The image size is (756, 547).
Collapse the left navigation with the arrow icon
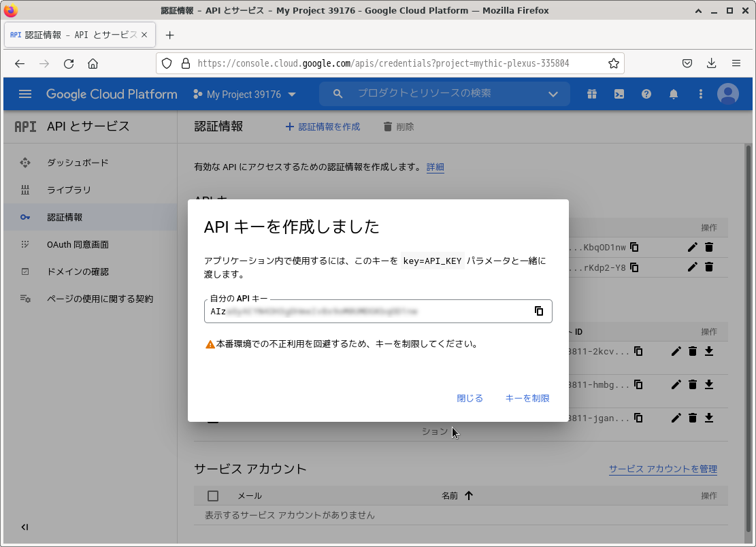coord(24,527)
